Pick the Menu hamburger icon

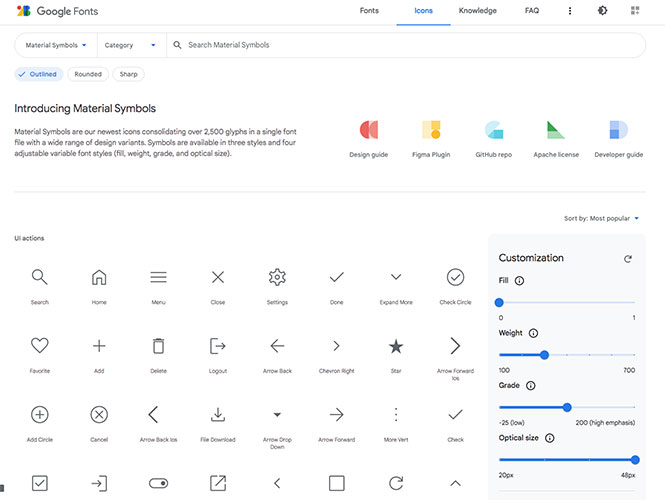(x=158, y=277)
